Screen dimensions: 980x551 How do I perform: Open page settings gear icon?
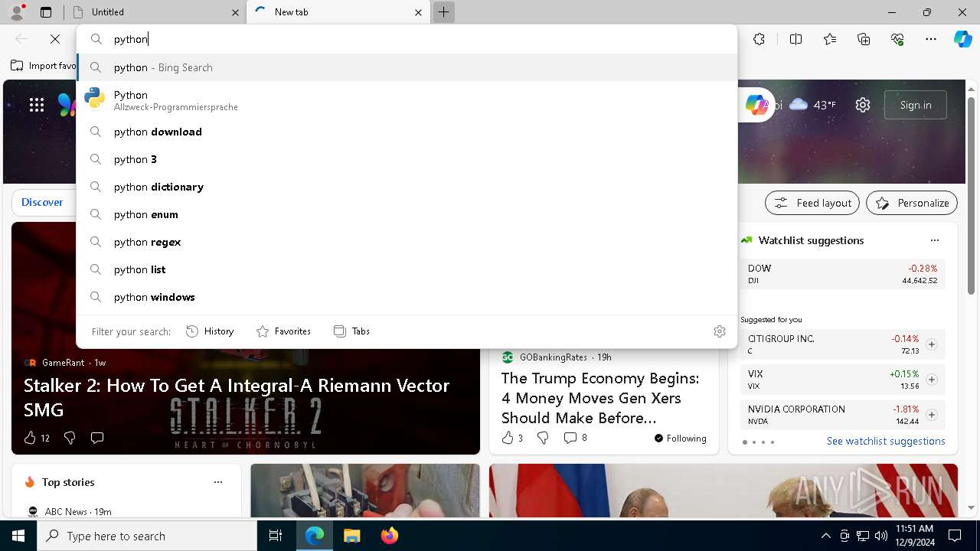click(863, 105)
